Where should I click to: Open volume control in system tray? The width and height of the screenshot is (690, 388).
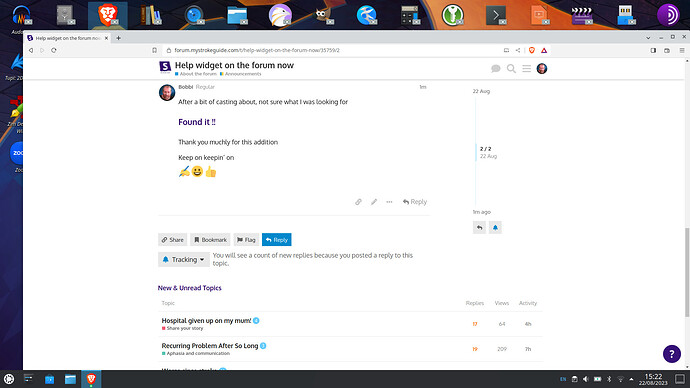(586, 379)
